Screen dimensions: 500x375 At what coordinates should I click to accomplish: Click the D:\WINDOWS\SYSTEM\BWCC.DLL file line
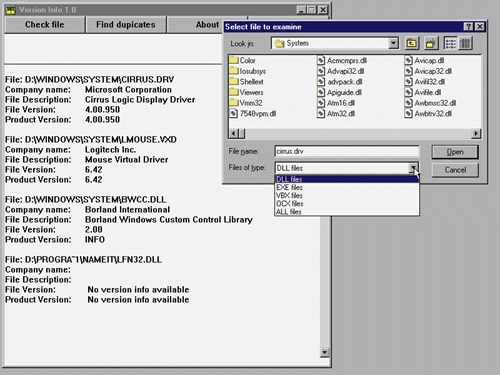coord(85,200)
